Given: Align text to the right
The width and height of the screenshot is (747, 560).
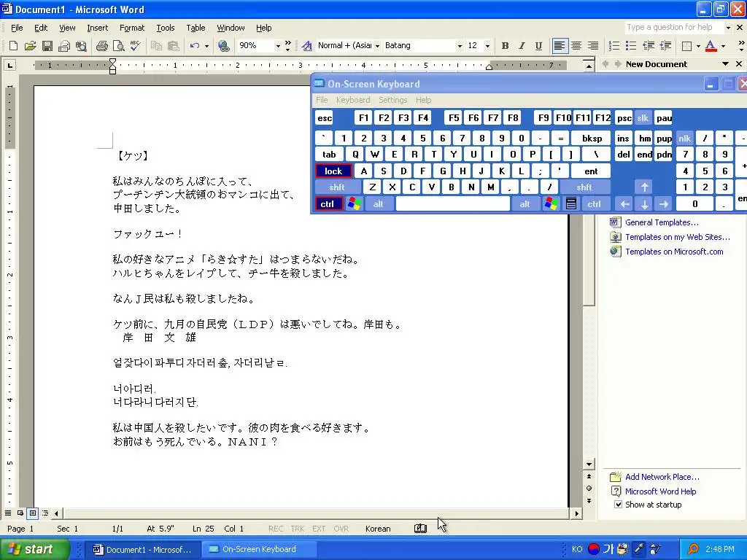Looking at the screenshot, I should (593, 46).
